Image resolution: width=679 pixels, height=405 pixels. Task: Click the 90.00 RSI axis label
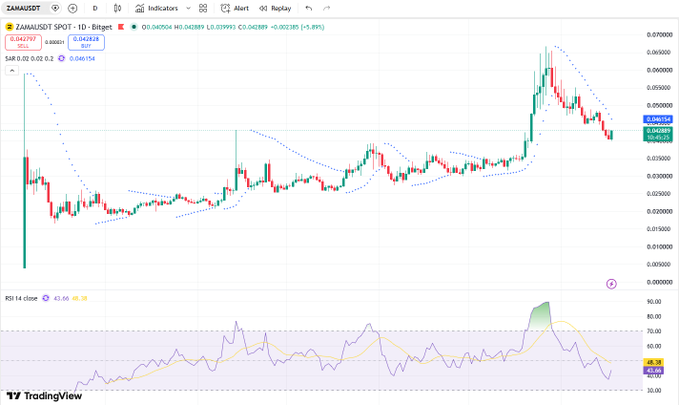pyautogui.click(x=654, y=301)
